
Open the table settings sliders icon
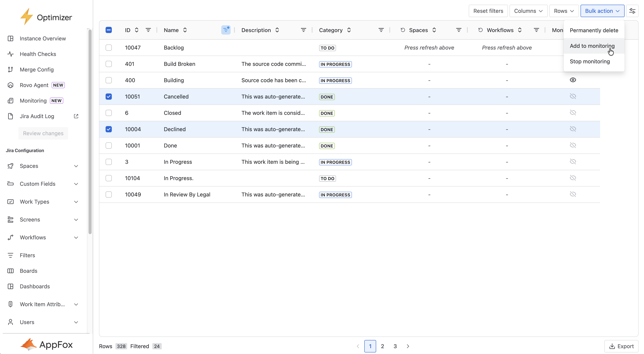pyautogui.click(x=632, y=11)
